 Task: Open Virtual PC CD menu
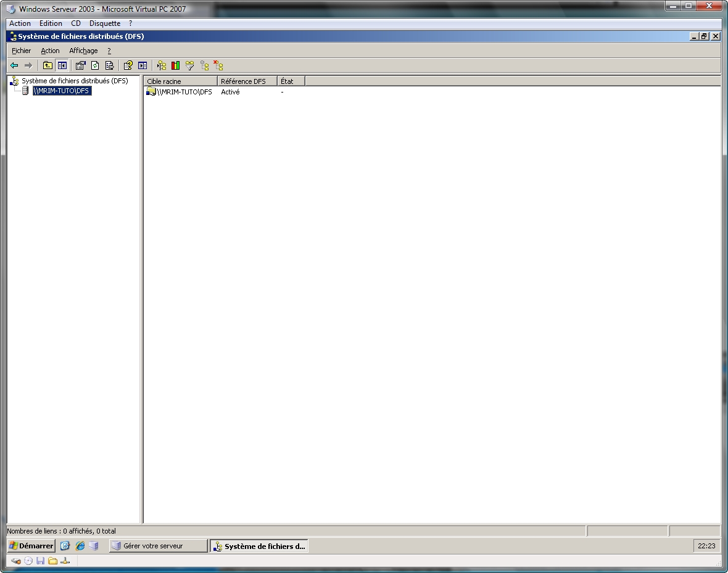(x=76, y=23)
